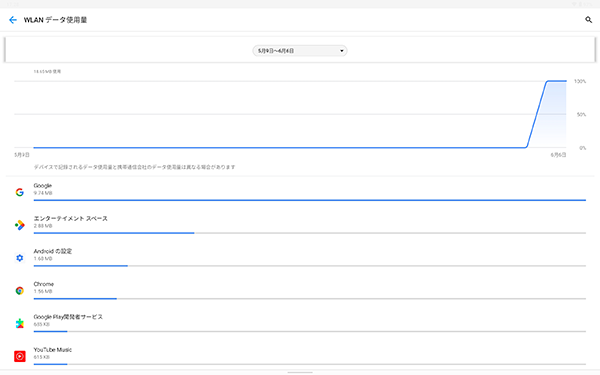Open Android の設定 usage entry
600x375 pixels.
click(300, 258)
